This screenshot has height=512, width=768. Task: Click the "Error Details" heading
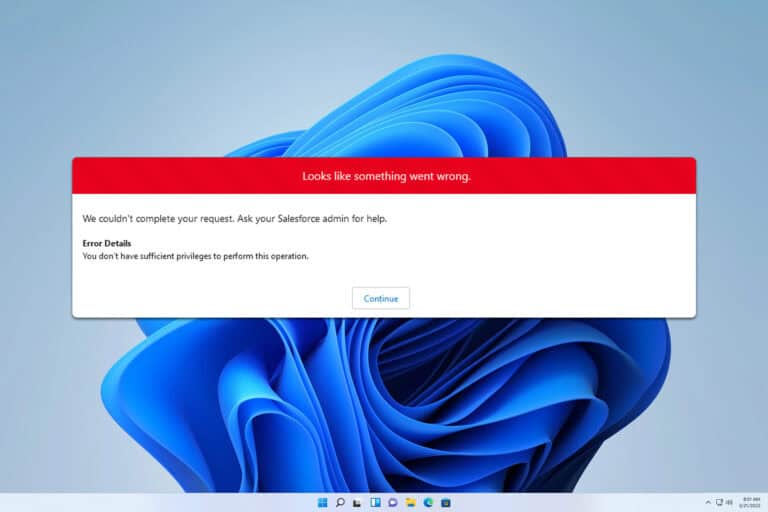tap(106, 243)
